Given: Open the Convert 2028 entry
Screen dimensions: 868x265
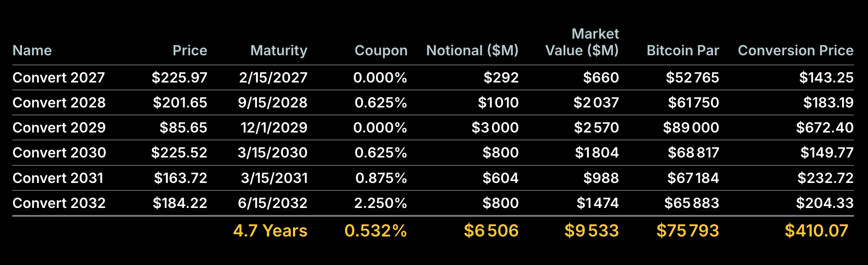Looking at the screenshot, I should [x=59, y=103].
